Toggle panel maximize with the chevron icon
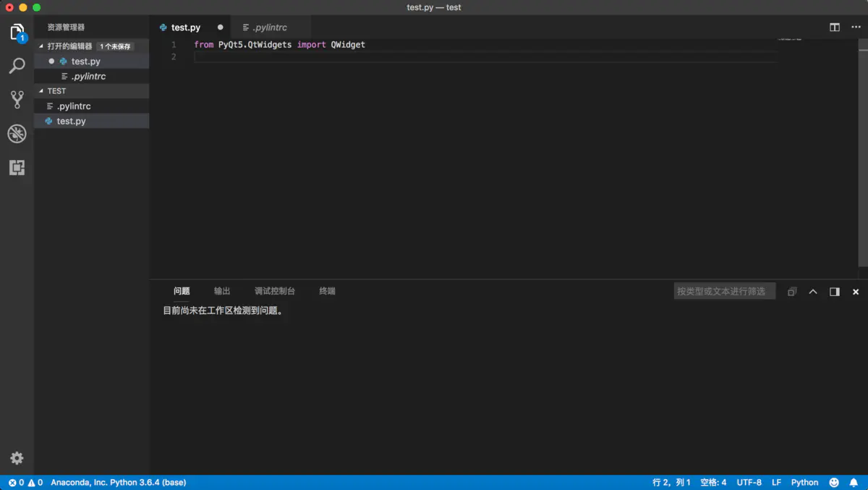The width and height of the screenshot is (868, 490). tap(812, 291)
